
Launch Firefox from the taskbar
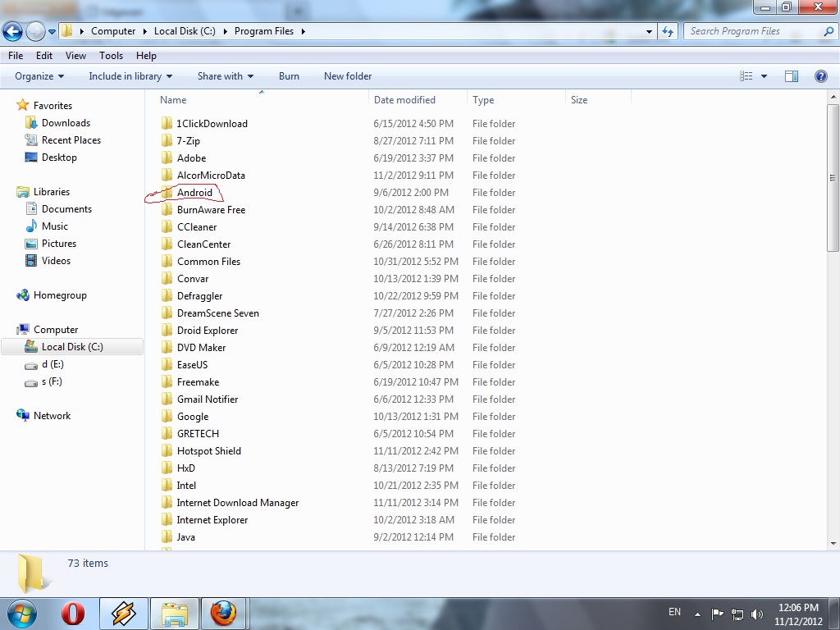pos(223,614)
